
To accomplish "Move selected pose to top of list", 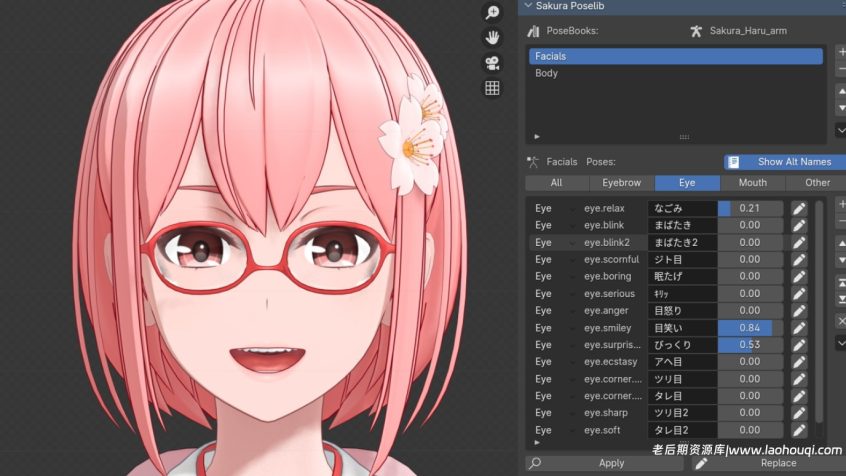I will click(x=841, y=283).
